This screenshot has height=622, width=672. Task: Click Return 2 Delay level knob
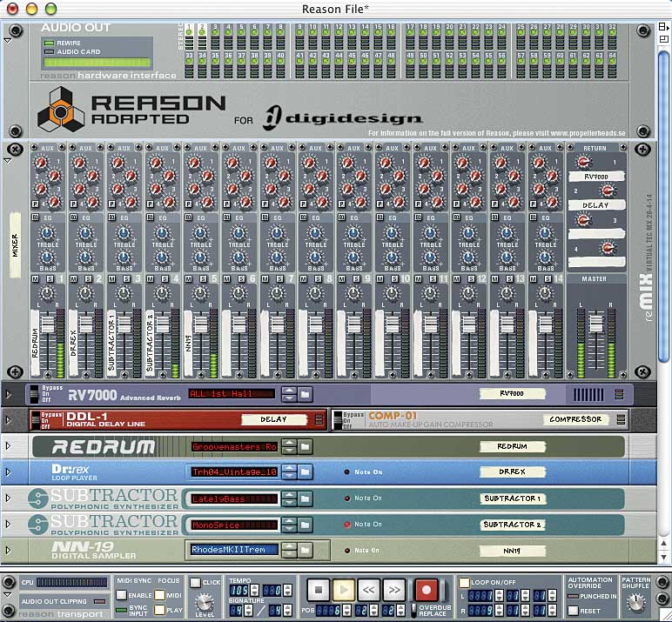(607, 191)
